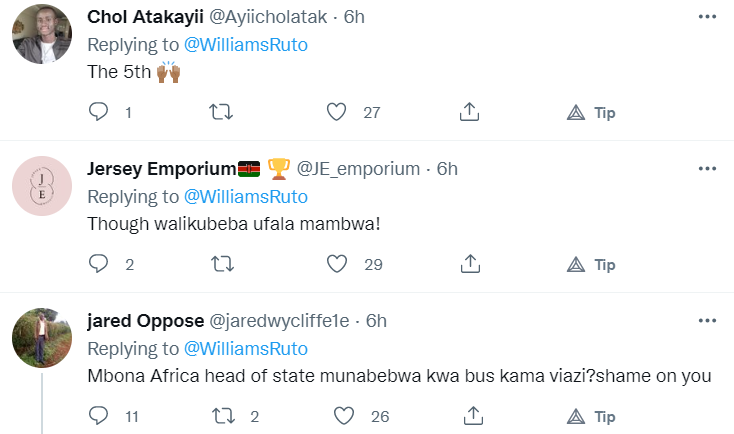Open jared Oppose's profile name link
The image size is (734, 434).
tap(144, 321)
